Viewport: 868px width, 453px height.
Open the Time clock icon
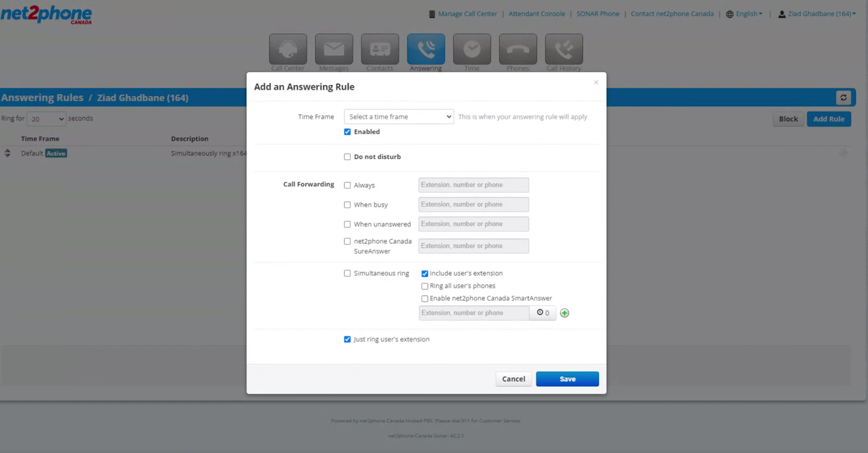(x=472, y=49)
